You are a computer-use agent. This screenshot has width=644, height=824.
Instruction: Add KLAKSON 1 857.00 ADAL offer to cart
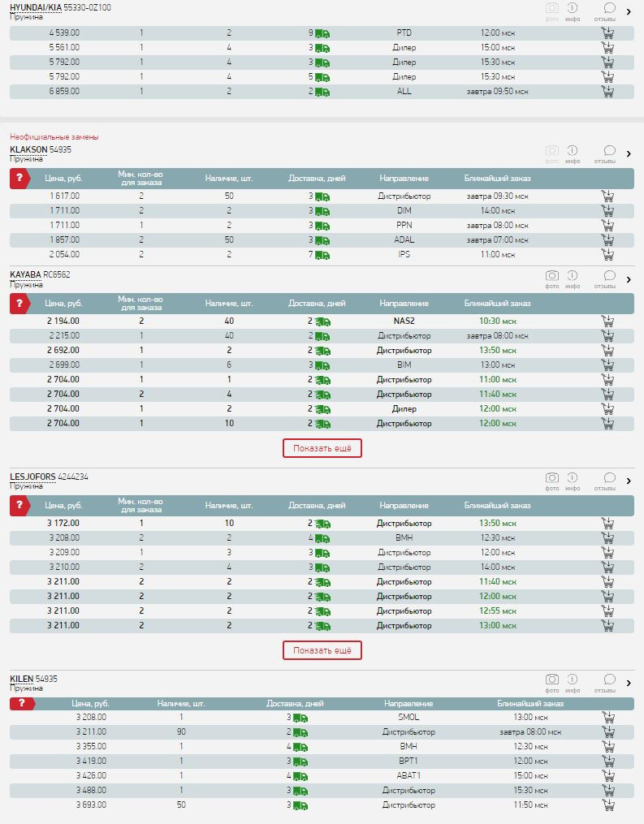click(607, 240)
